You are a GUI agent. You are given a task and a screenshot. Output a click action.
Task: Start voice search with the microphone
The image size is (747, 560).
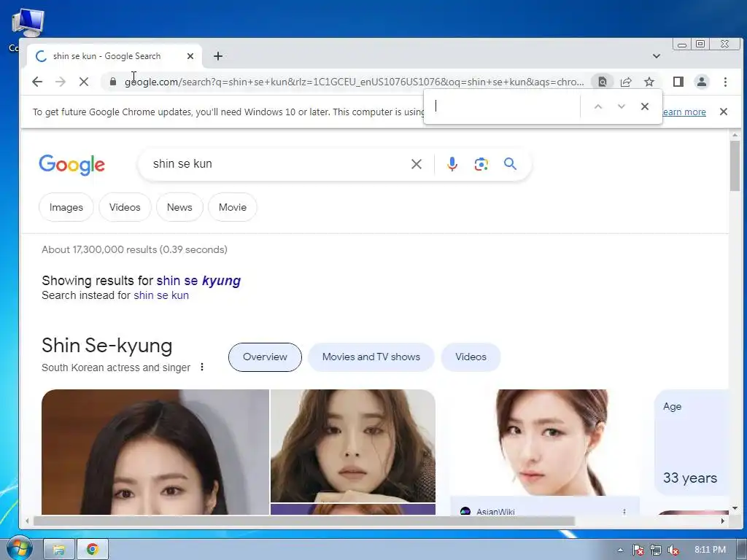pos(452,164)
